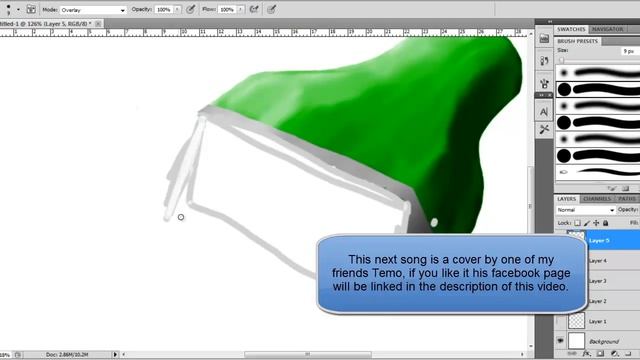
Task: Select the Background layer name
Action: click(x=604, y=341)
